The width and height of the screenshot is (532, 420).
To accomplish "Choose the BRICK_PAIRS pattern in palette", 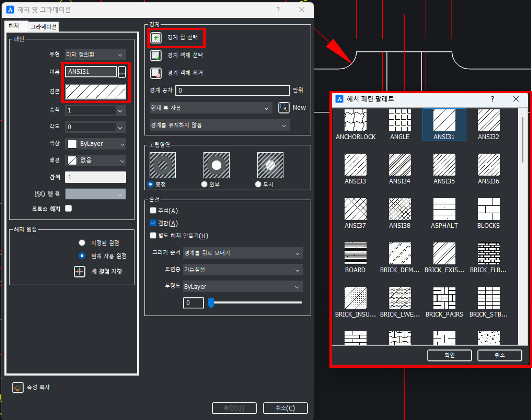I will pos(444,298).
